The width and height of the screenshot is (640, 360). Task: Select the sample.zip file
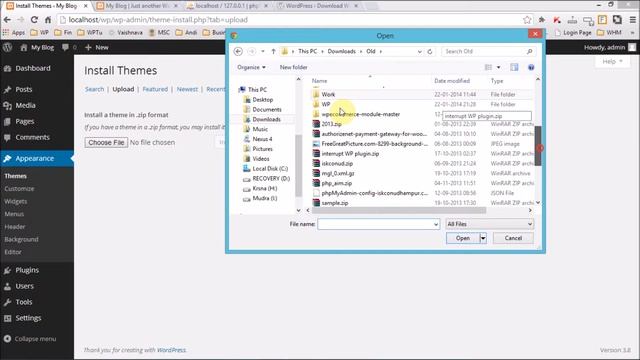coord(335,203)
